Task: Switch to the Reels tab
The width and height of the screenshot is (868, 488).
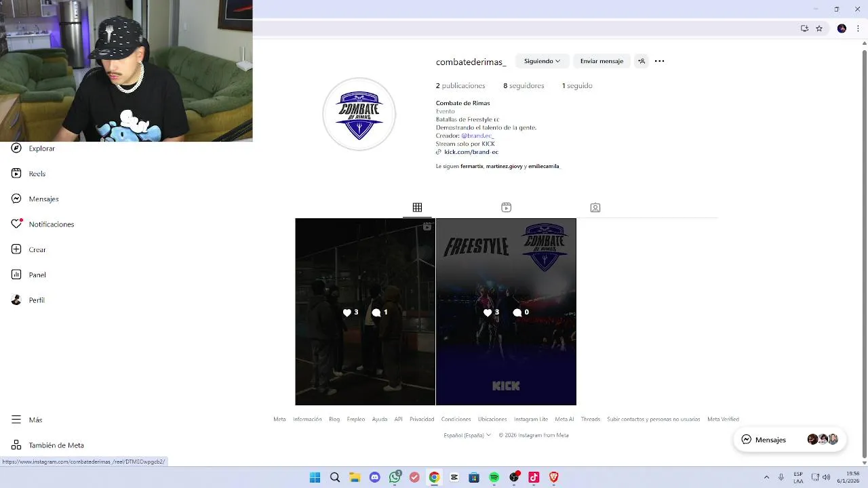Action: pyautogui.click(x=506, y=207)
